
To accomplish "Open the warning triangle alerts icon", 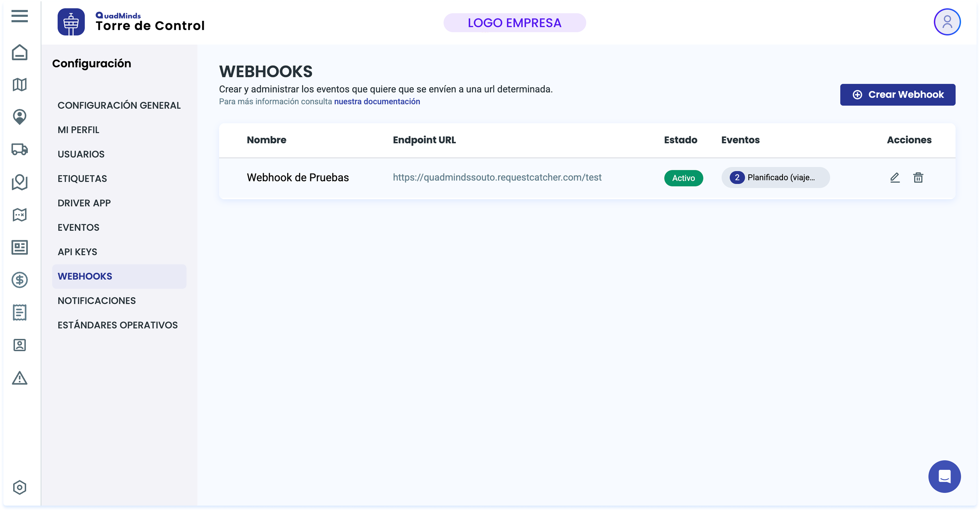I will 19,378.
